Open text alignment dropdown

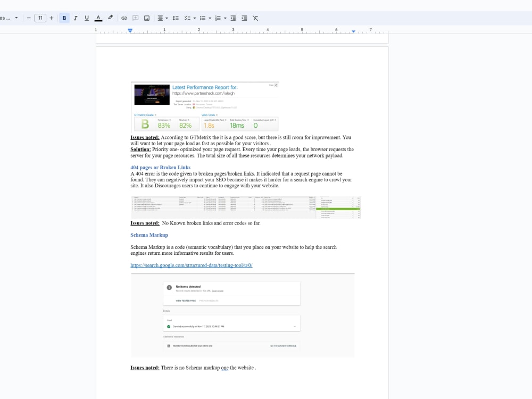coord(162,18)
